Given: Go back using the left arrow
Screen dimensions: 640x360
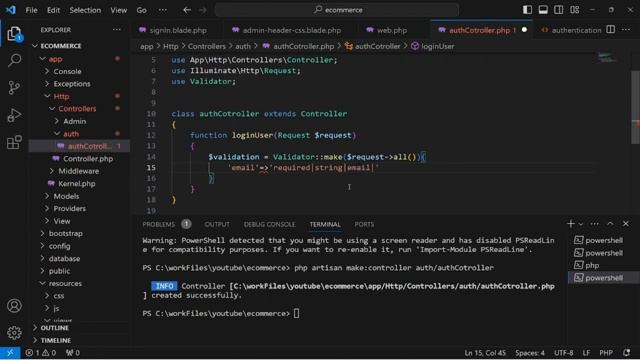Looking at the screenshot, I should coord(187,10).
